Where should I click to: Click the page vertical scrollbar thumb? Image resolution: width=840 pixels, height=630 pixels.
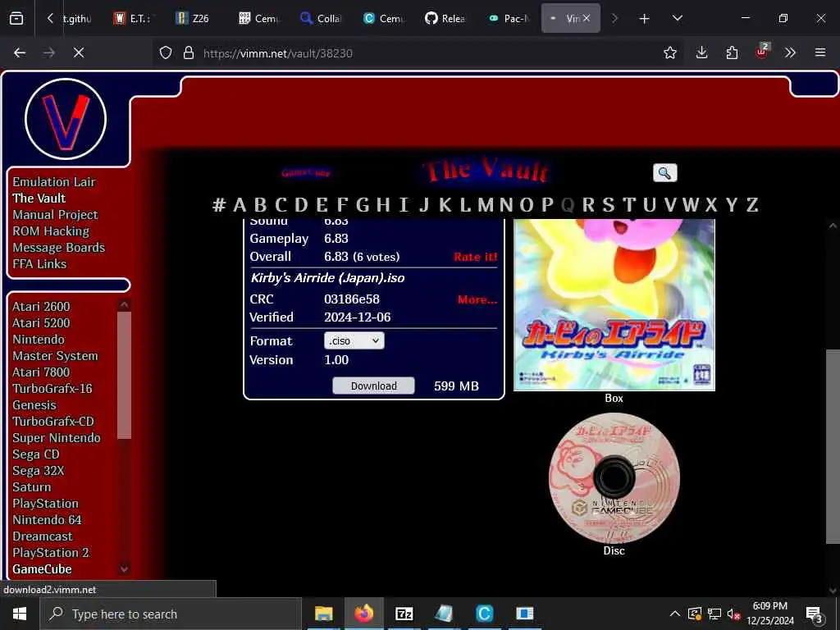833,445
